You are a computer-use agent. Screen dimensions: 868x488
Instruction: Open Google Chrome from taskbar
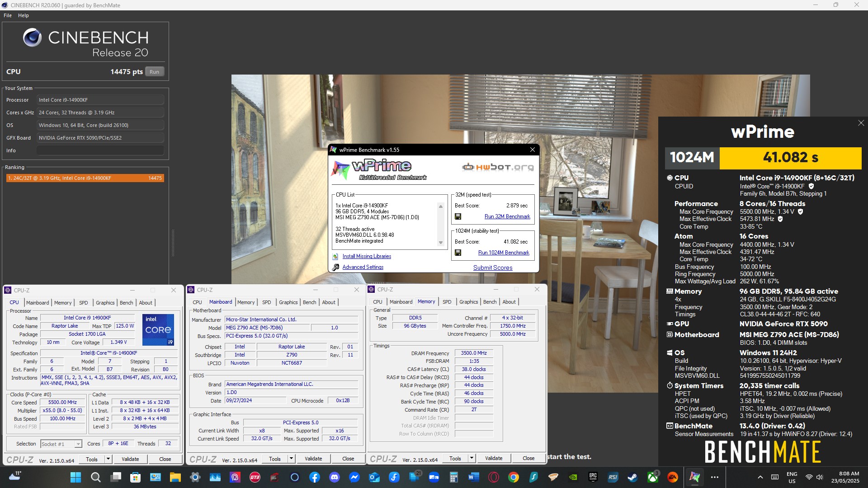(x=514, y=477)
